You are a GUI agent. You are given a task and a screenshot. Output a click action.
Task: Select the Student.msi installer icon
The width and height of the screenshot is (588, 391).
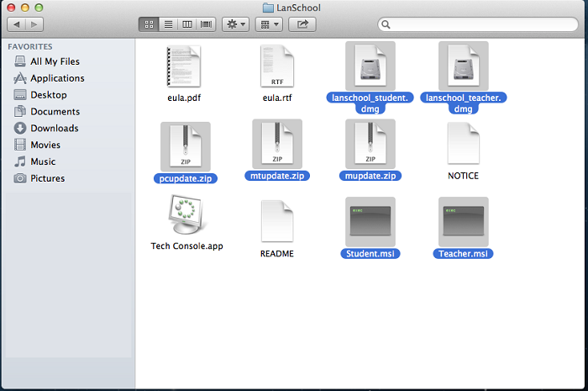(370, 222)
